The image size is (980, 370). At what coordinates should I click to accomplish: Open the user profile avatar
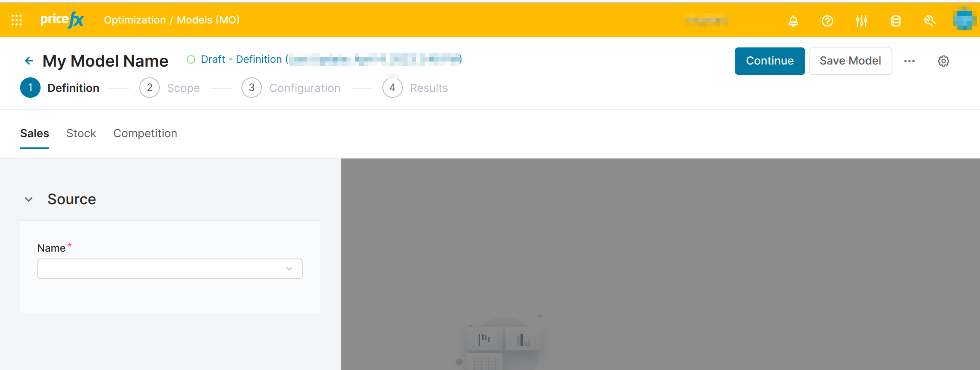pos(964,20)
